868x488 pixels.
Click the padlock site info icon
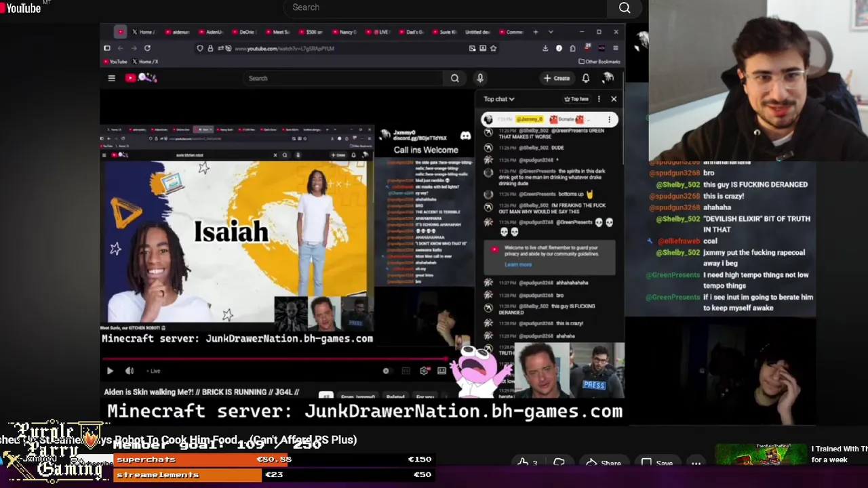pyautogui.click(x=210, y=48)
